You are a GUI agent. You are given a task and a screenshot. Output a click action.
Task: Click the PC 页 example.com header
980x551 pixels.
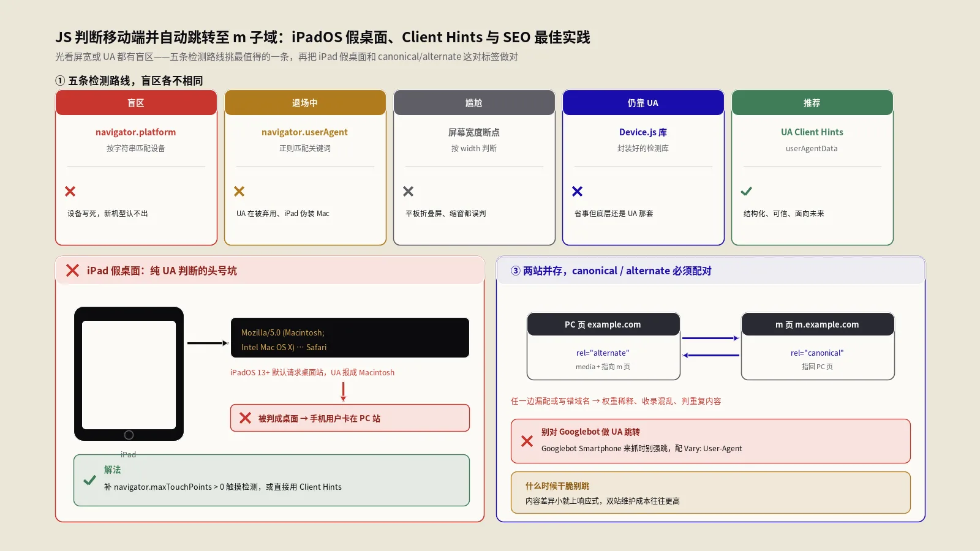pyautogui.click(x=603, y=324)
